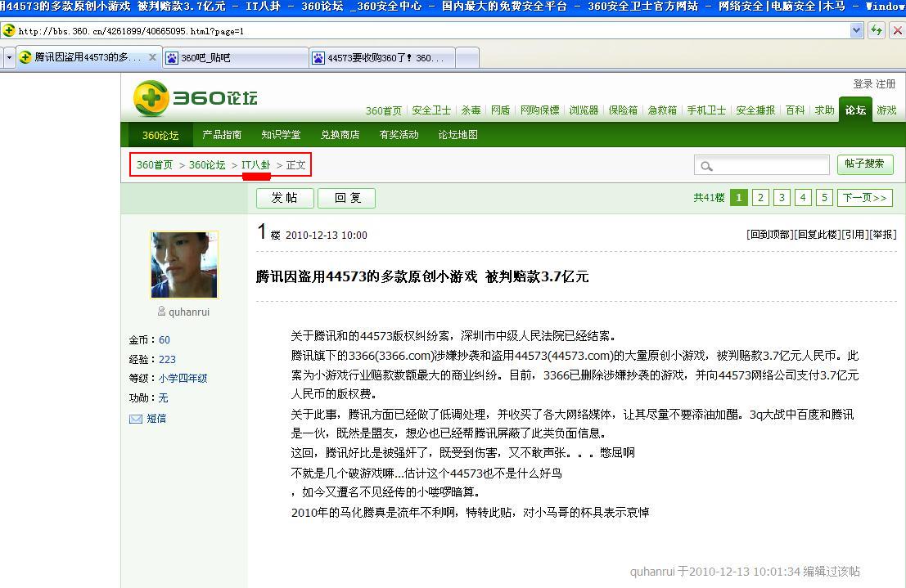Screen dimensions: 906x588
Task: Click the forum post search field
Action: click(762, 165)
